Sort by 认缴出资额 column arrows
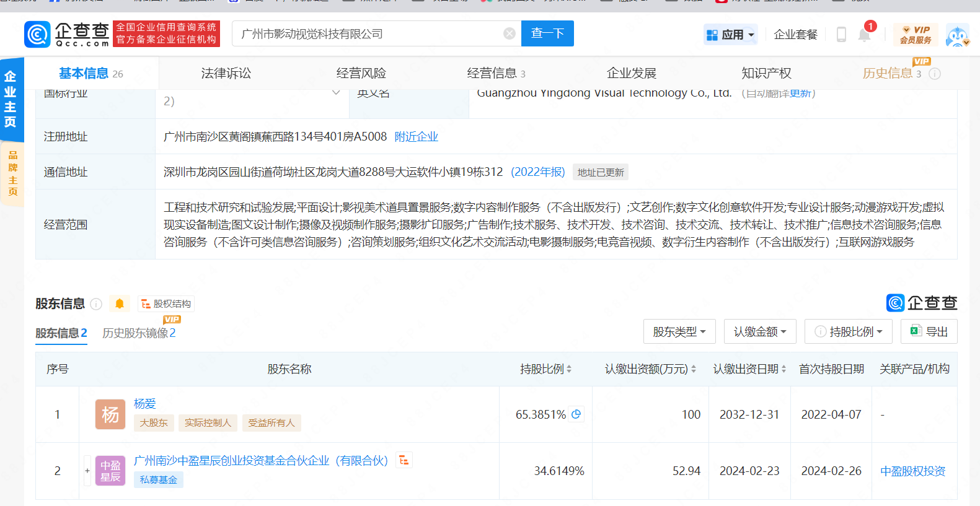 click(694, 369)
